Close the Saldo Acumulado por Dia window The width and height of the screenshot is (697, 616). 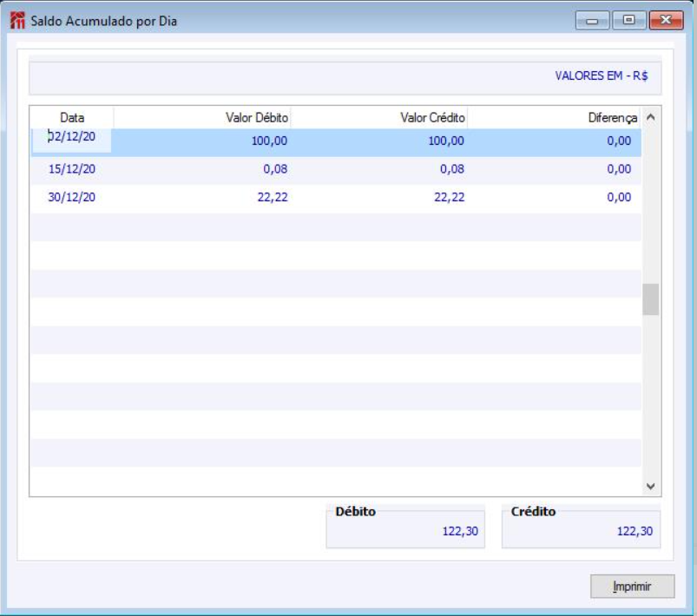(x=666, y=21)
